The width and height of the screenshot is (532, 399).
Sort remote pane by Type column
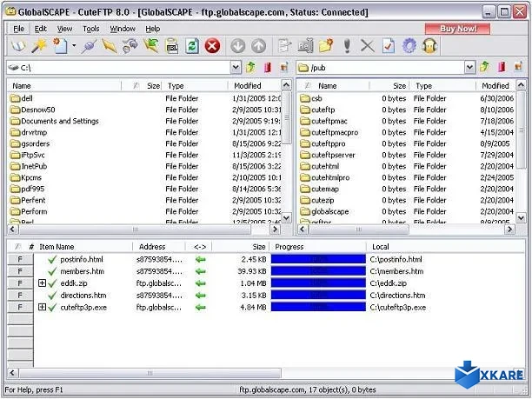click(x=442, y=86)
